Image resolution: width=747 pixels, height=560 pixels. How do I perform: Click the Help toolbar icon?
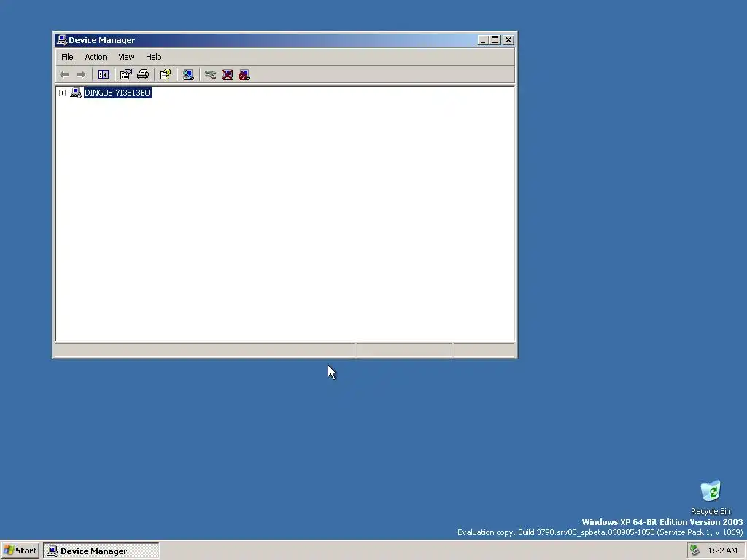tap(166, 75)
